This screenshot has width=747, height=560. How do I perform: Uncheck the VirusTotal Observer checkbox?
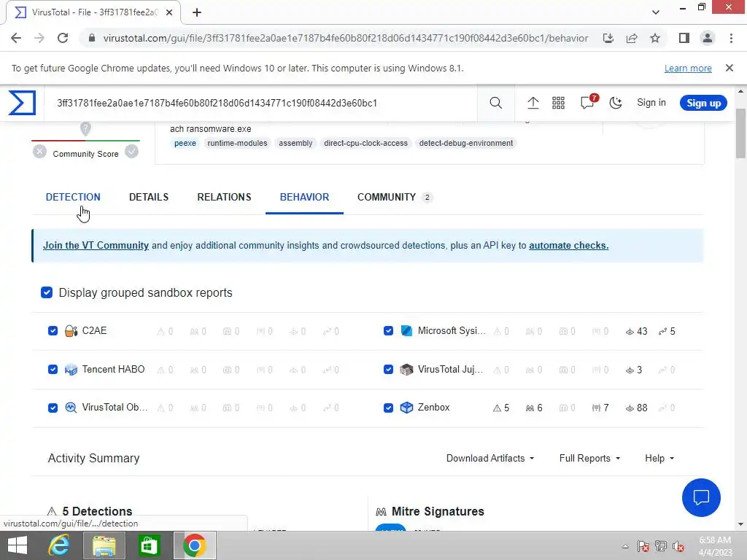pos(53,408)
